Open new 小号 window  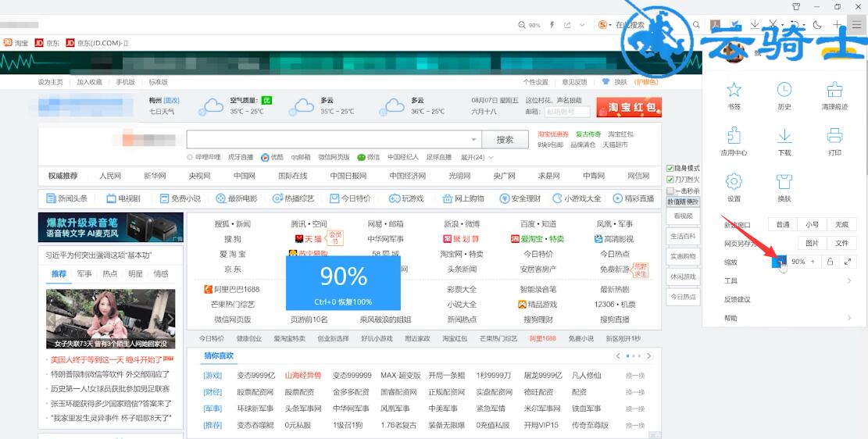812,225
